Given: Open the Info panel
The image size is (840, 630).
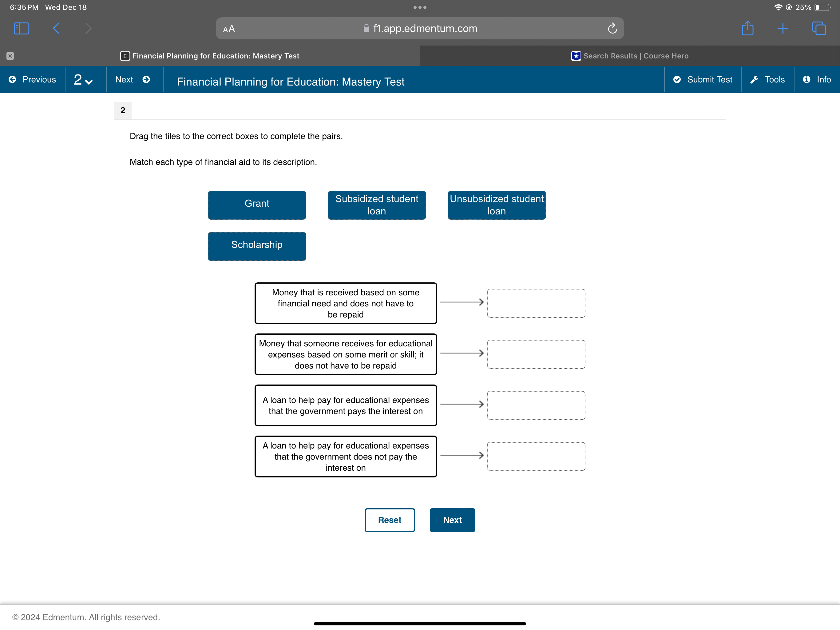Looking at the screenshot, I should (x=817, y=79).
